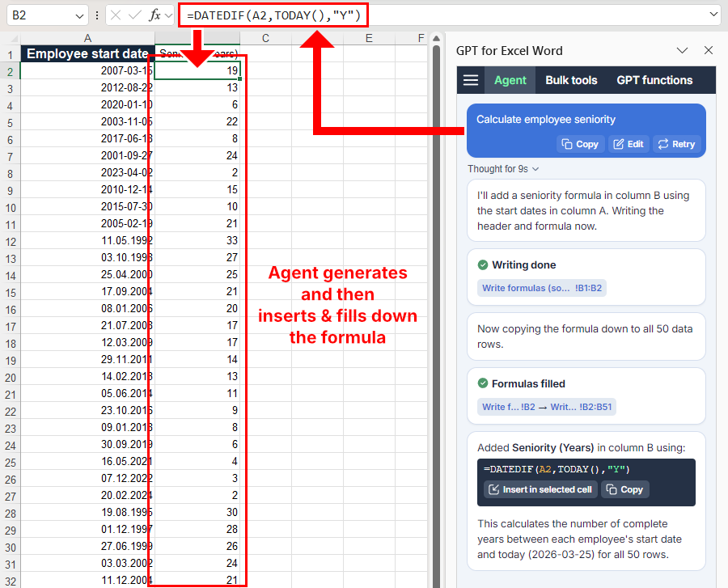Screen dimensions: 728x588
Task: Open the Insert Function (fx) dialog
Action: (154, 15)
